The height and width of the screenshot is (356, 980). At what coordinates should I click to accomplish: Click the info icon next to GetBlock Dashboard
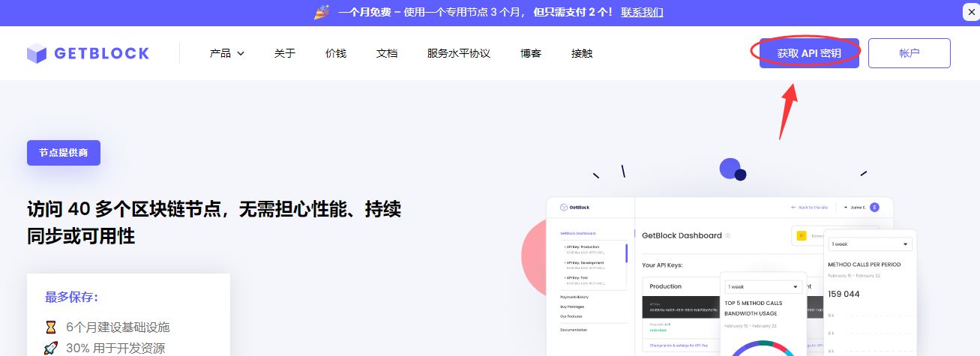727,235
